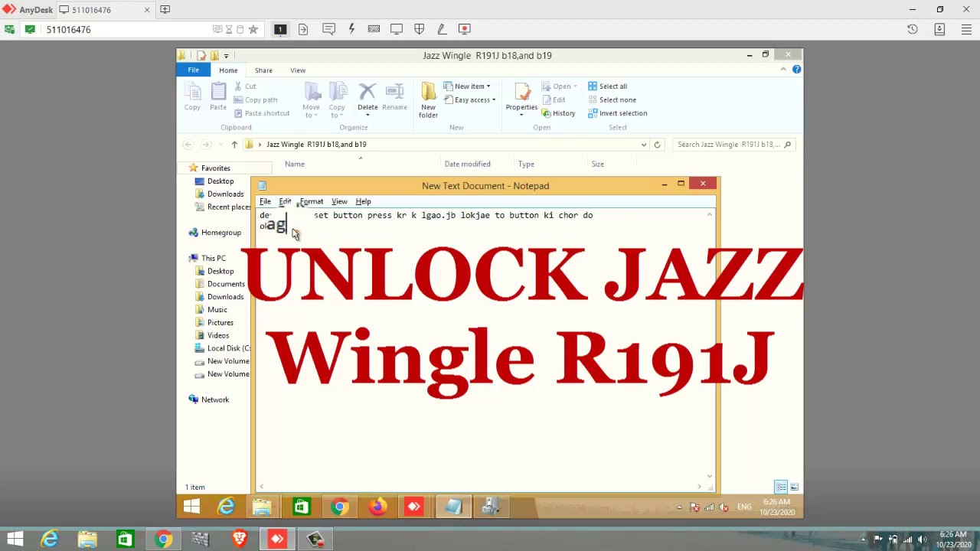Click Explorer search box
Image resolution: width=980 pixels, height=551 pixels.
point(733,144)
